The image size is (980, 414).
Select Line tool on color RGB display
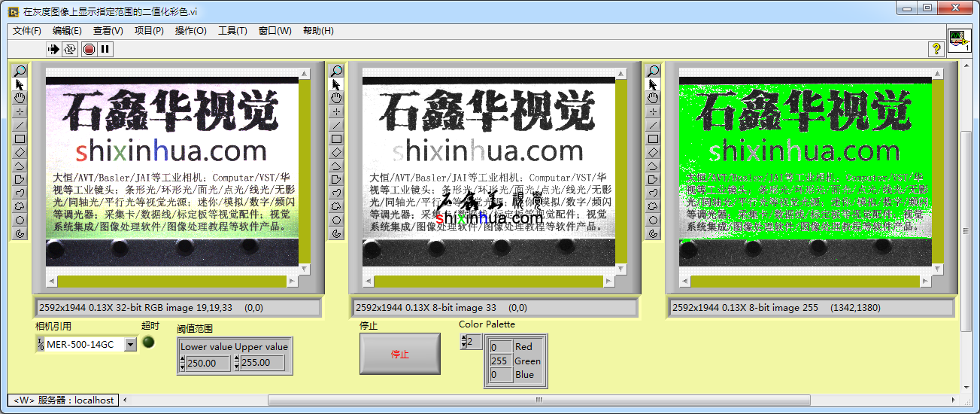(x=20, y=125)
